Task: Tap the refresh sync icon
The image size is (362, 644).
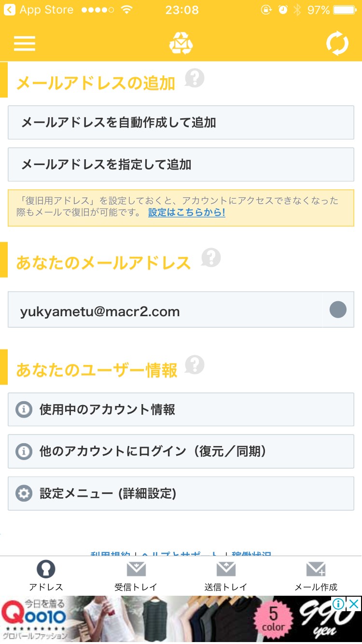Action: pyautogui.click(x=337, y=43)
